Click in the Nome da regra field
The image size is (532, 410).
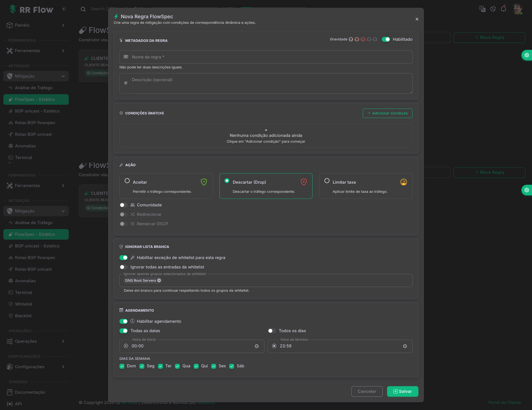pyautogui.click(x=266, y=57)
